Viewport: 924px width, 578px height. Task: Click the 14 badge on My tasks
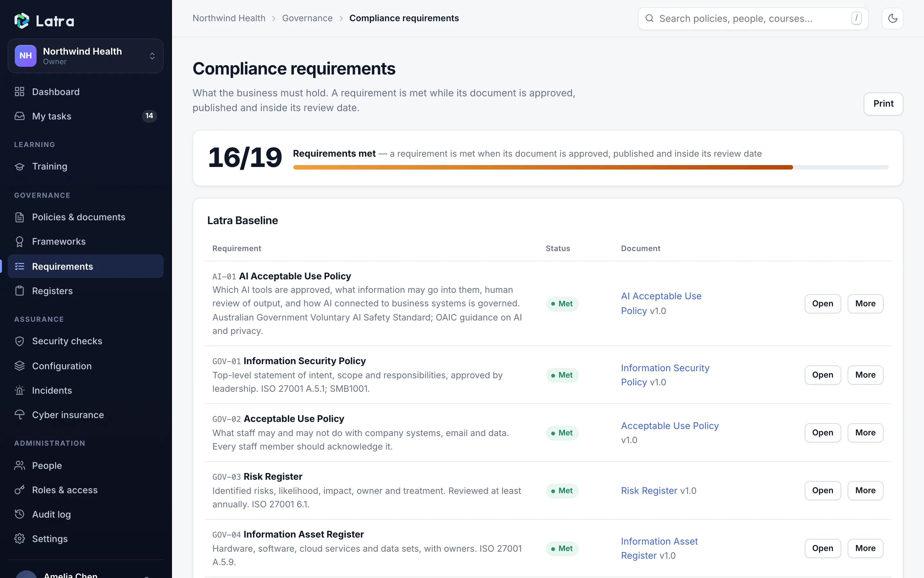click(149, 116)
